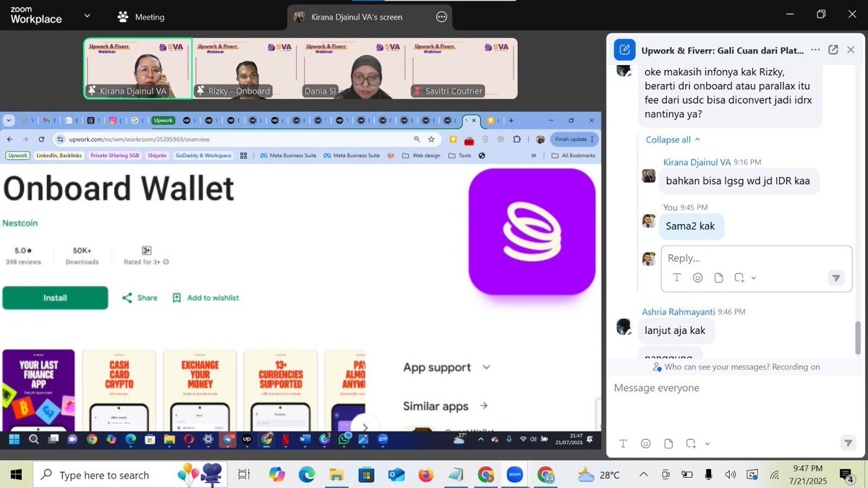Select Dania video thumbnail
Viewport: 868px width, 488px height.
coord(355,69)
